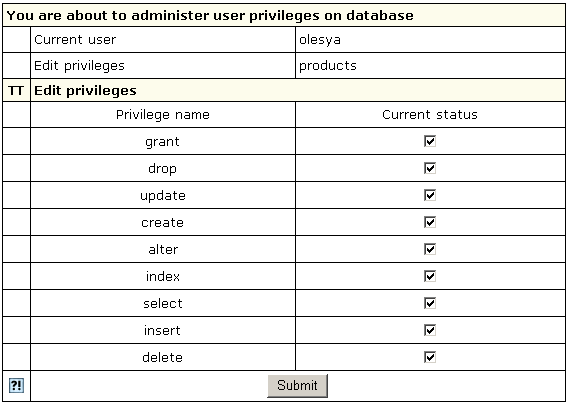570x403 pixels.
Task: Disable the delete privilege checkbox
Action: coord(430,357)
